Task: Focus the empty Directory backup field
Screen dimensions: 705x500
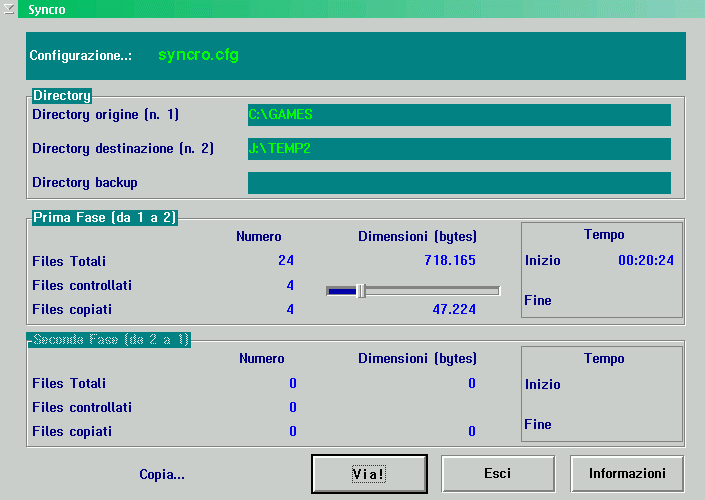Action: [x=459, y=183]
